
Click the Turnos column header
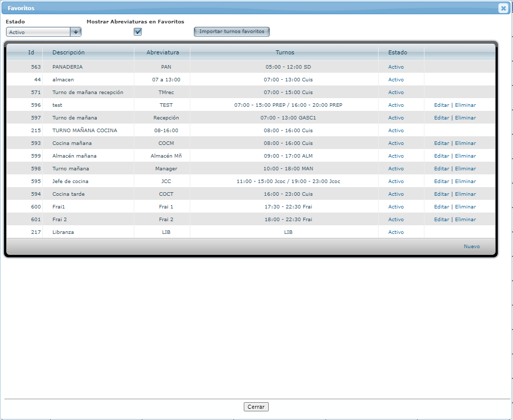click(x=284, y=52)
